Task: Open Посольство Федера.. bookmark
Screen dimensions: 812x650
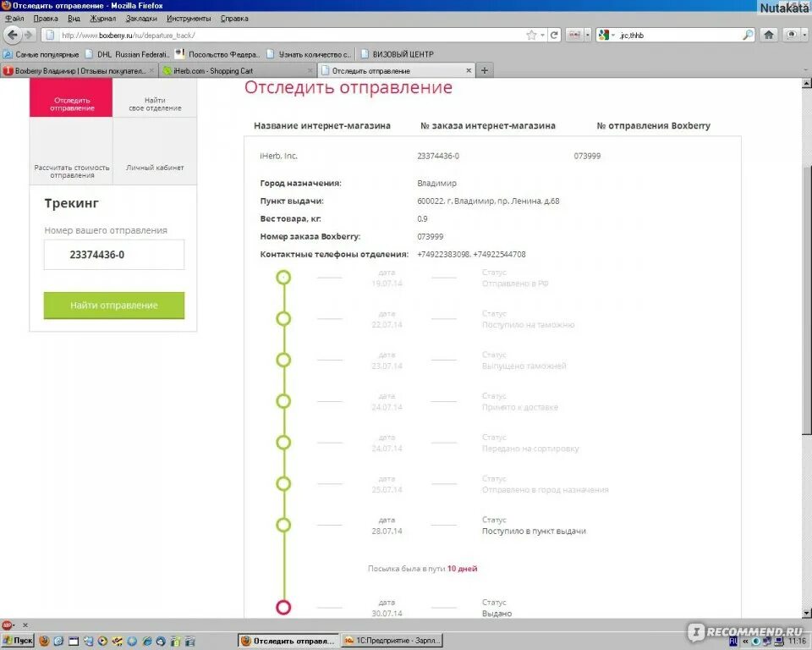Action: pyautogui.click(x=217, y=54)
